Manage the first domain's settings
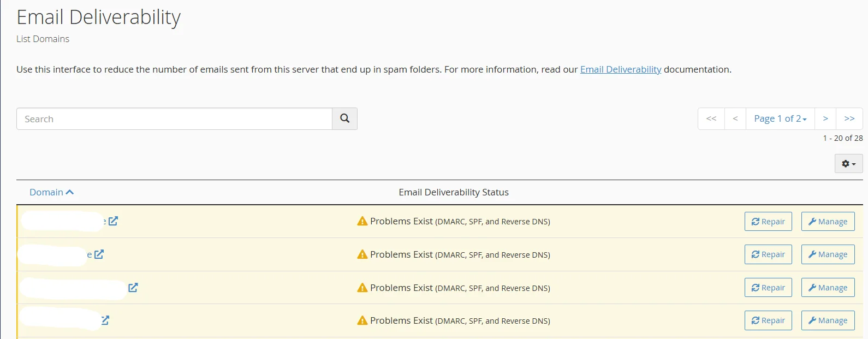 [828, 221]
